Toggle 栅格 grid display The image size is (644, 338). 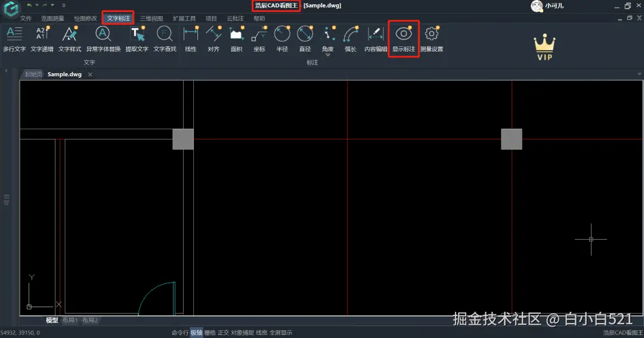pyautogui.click(x=210, y=333)
